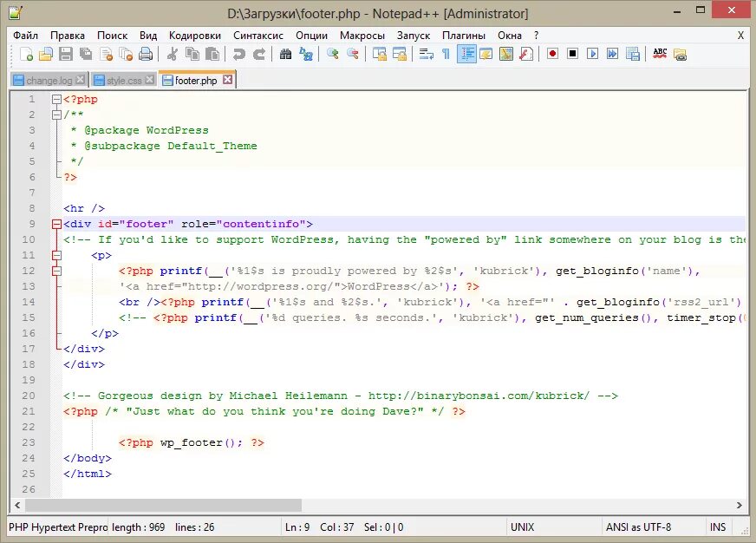Image resolution: width=756 pixels, height=543 pixels.
Task: Toggle show all characters pilcrow icon
Action: tap(446, 54)
